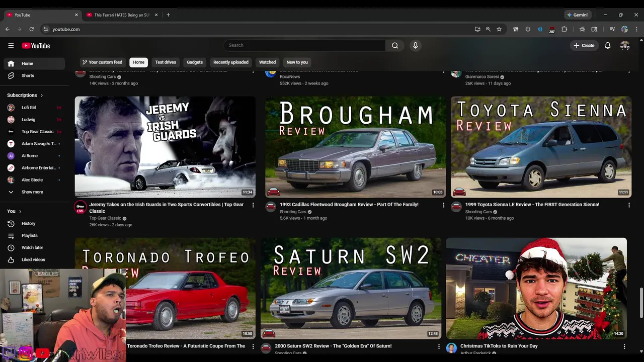Select the Watched filter chip
The height and width of the screenshot is (362, 644).
tap(267, 62)
